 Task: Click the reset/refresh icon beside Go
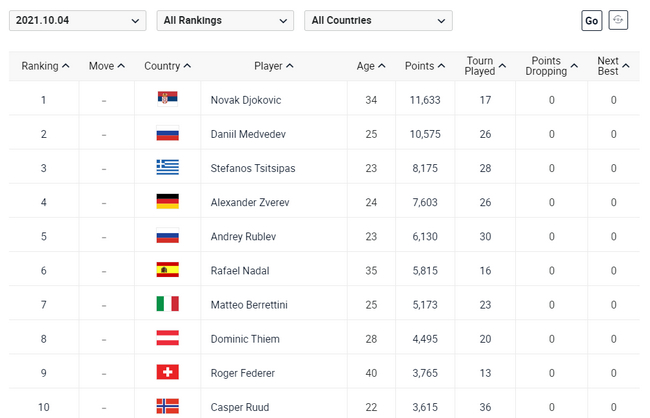pyautogui.click(x=619, y=20)
